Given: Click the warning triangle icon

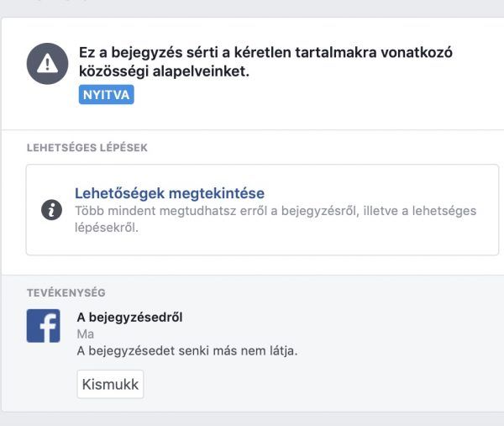Looking at the screenshot, I should pos(47,64).
